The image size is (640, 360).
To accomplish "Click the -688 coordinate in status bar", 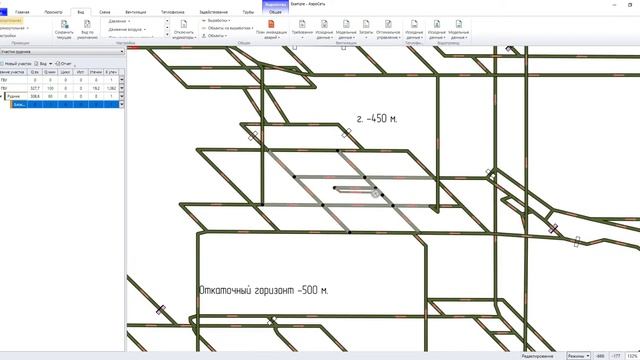I will [x=600, y=356].
